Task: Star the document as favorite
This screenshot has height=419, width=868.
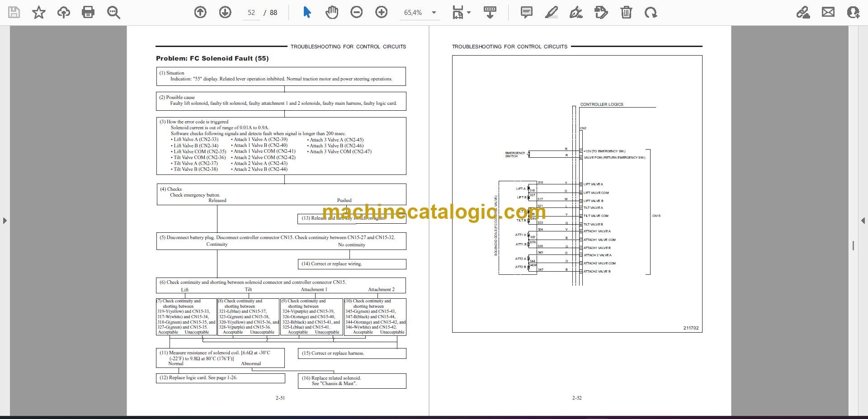Action: (x=39, y=12)
